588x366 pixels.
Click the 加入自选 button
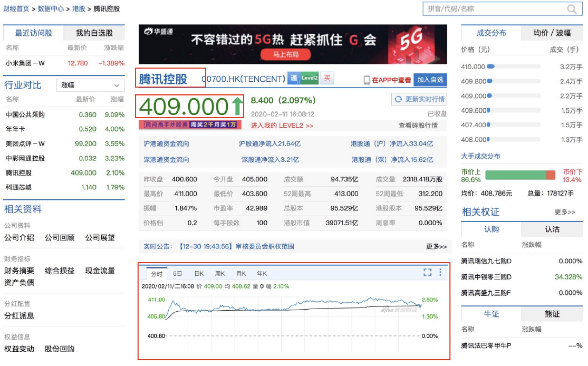tap(430, 80)
